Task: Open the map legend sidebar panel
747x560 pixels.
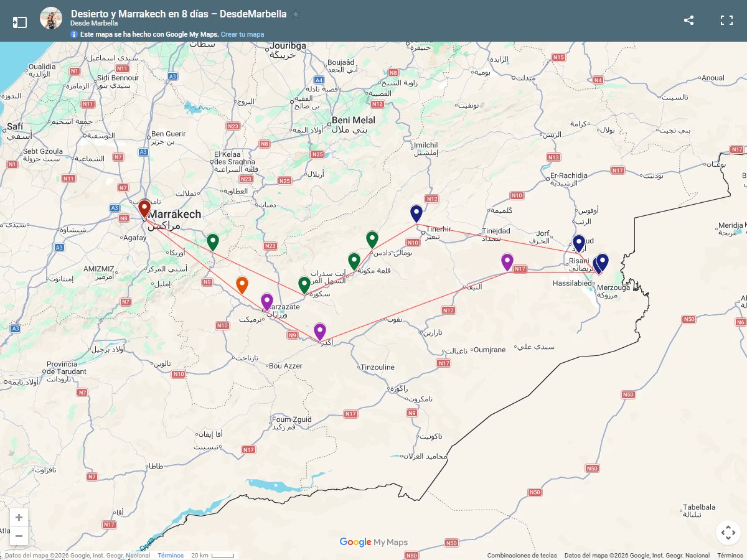Action: tap(19, 22)
